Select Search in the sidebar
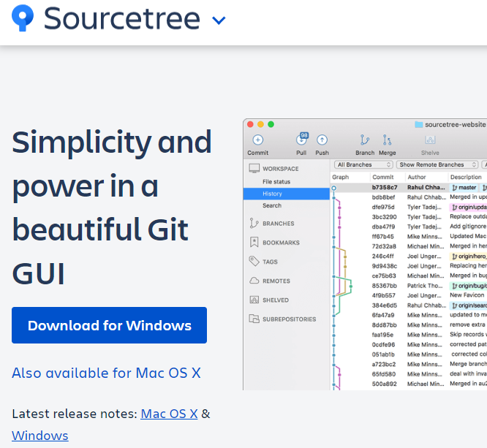487x448 pixels. tap(272, 205)
